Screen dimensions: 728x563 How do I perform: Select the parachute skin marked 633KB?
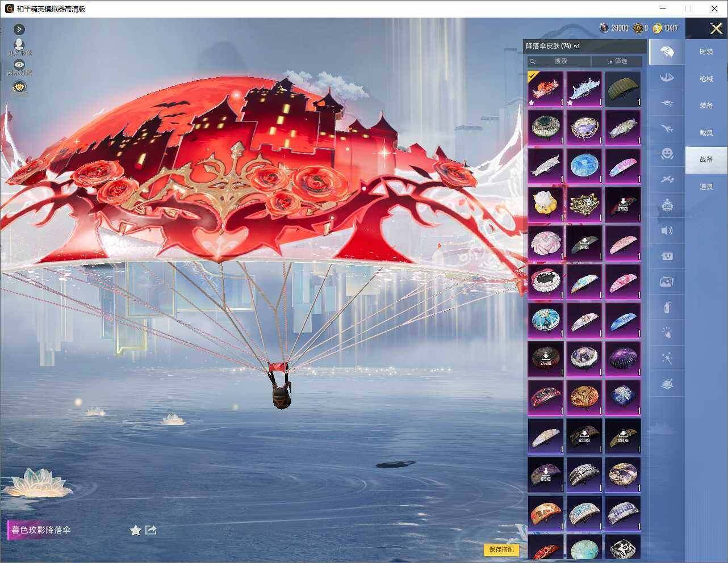584,436
